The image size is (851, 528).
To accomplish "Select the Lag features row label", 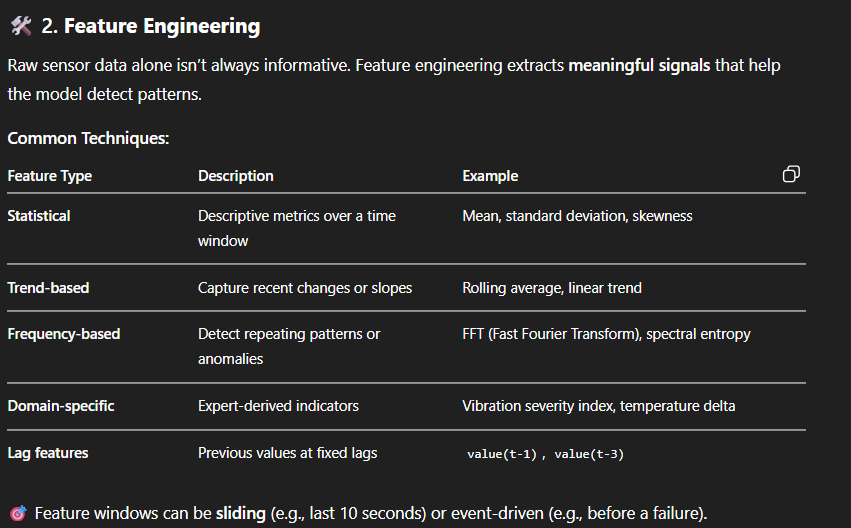I will [48, 453].
